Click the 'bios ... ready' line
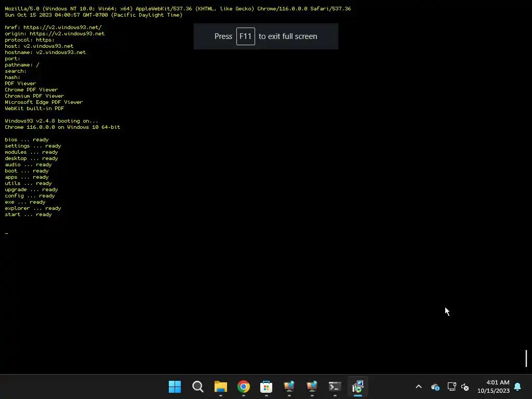This screenshot has width=532, height=399. (x=26, y=140)
